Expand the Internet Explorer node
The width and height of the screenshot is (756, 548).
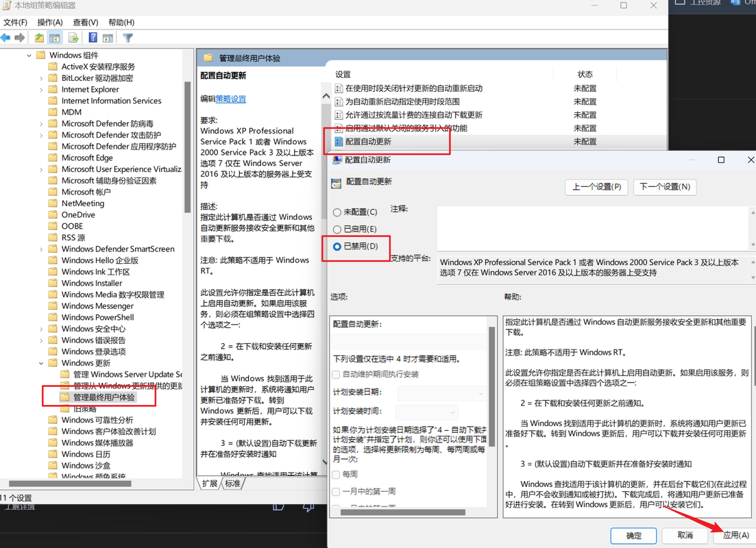41,90
